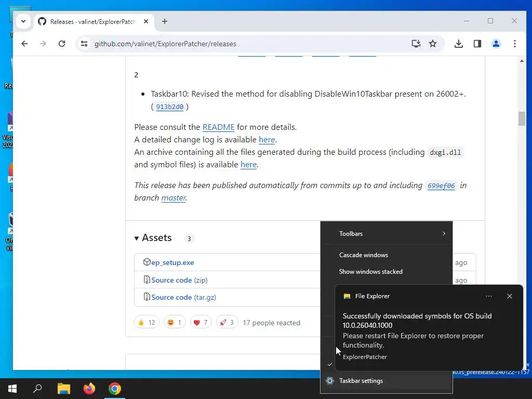The width and height of the screenshot is (532, 399).
Task: Click the page vertical scrollbar thumb
Action: click(x=522, y=119)
